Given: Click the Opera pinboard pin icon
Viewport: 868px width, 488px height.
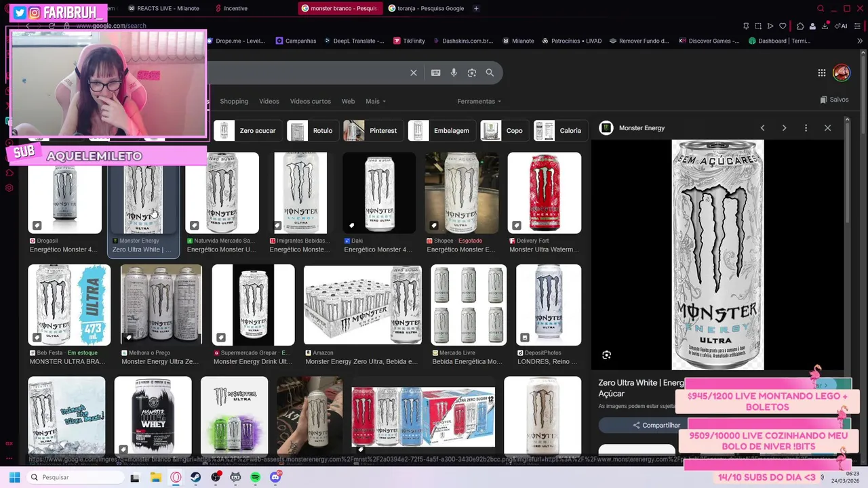Looking at the screenshot, I should tap(746, 26).
